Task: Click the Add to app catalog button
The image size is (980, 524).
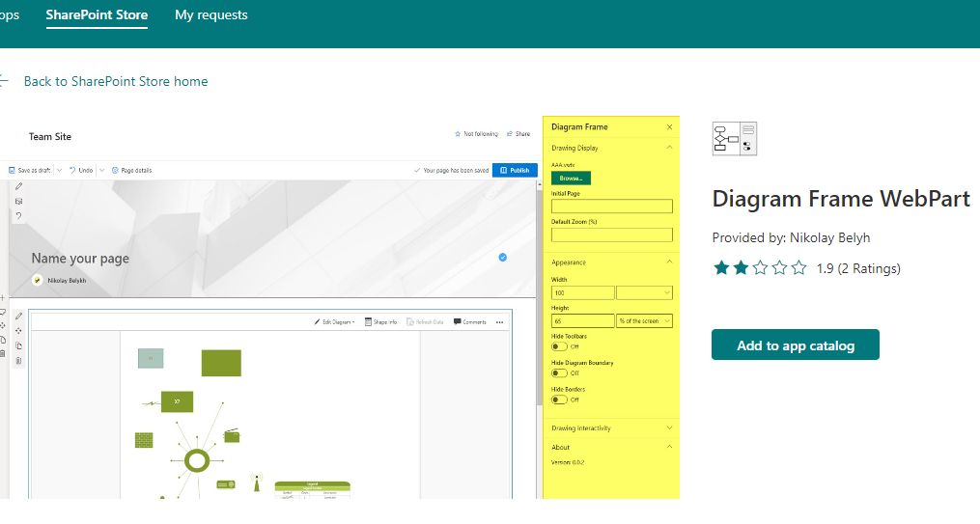Action: [x=795, y=345]
